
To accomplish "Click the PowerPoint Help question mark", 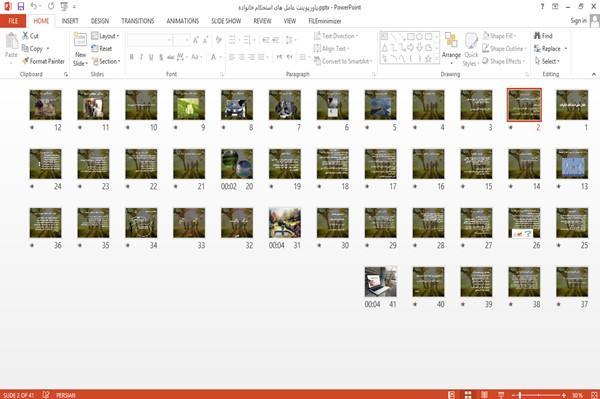I will [542, 7].
